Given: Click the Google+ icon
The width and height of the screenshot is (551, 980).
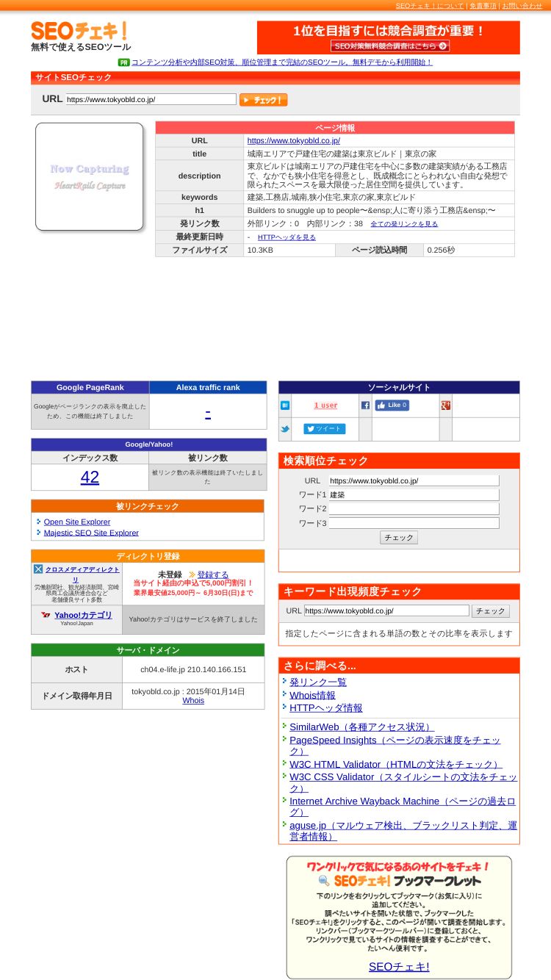Looking at the screenshot, I should click(x=445, y=406).
